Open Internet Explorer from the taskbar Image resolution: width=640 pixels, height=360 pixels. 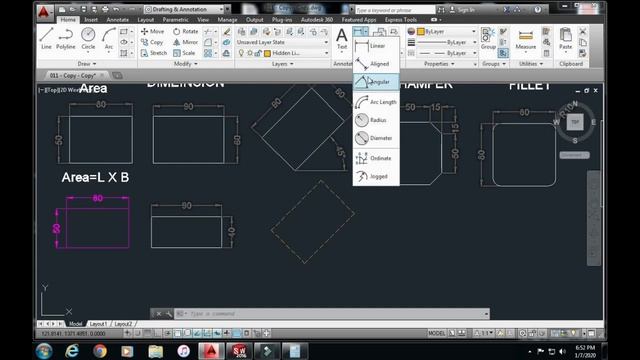(x=72, y=351)
